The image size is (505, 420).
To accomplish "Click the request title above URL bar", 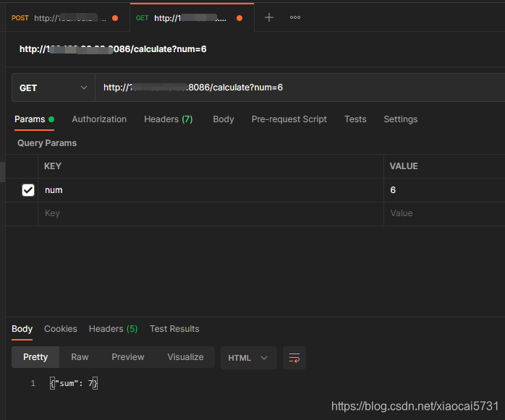I will 113,49.
